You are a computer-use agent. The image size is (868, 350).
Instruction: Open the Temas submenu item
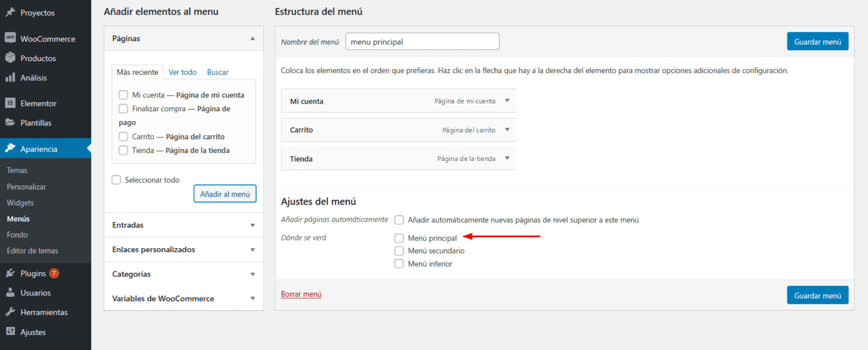pyautogui.click(x=17, y=170)
